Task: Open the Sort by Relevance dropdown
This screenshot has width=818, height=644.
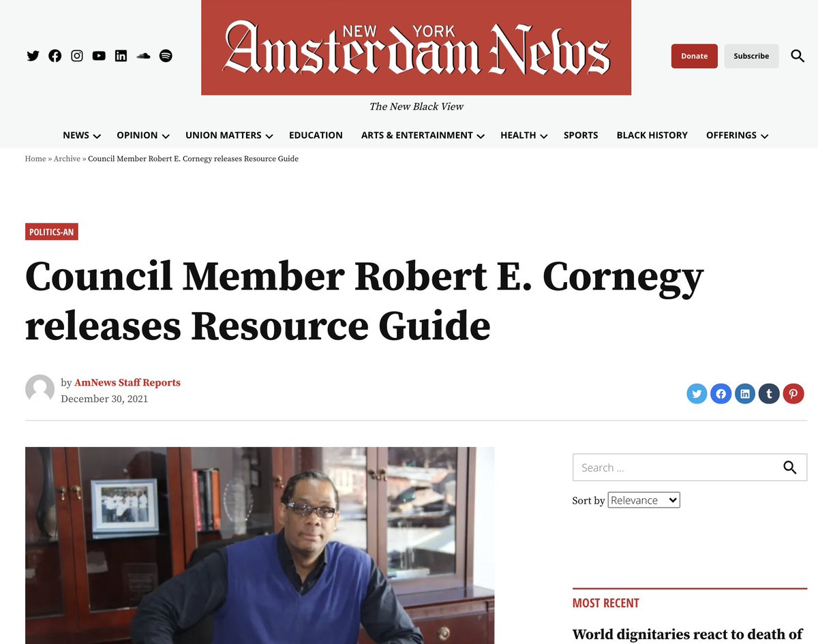Action: pos(644,500)
